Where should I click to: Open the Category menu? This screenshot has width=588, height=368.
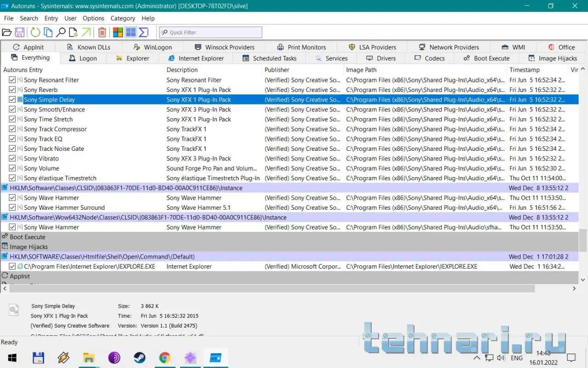click(123, 18)
